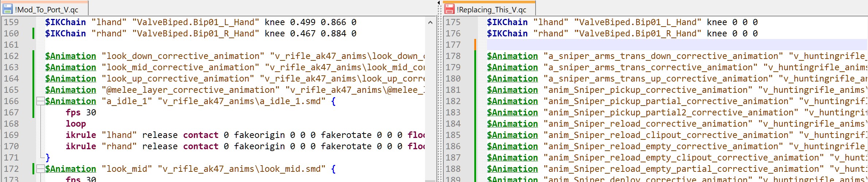868x182 pixels.
Task: Click line number 175 in the right pane
Action: click(x=453, y=22)
